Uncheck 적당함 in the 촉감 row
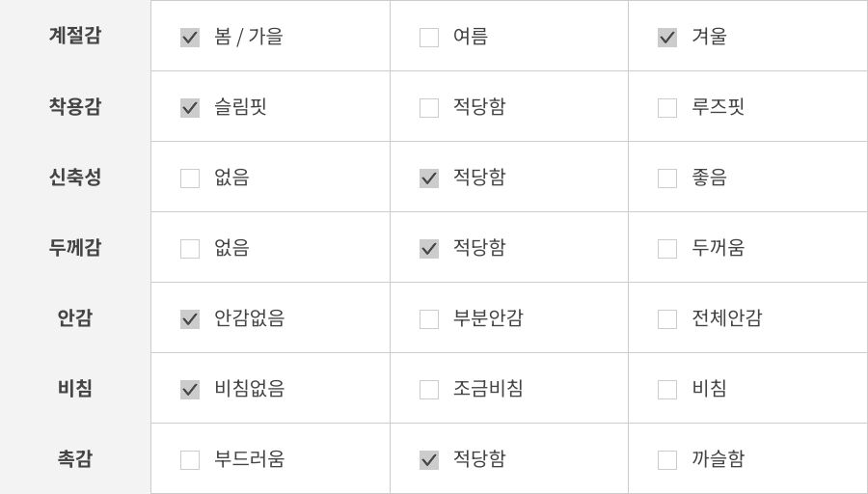868x494 pixels. coord(429,460)
